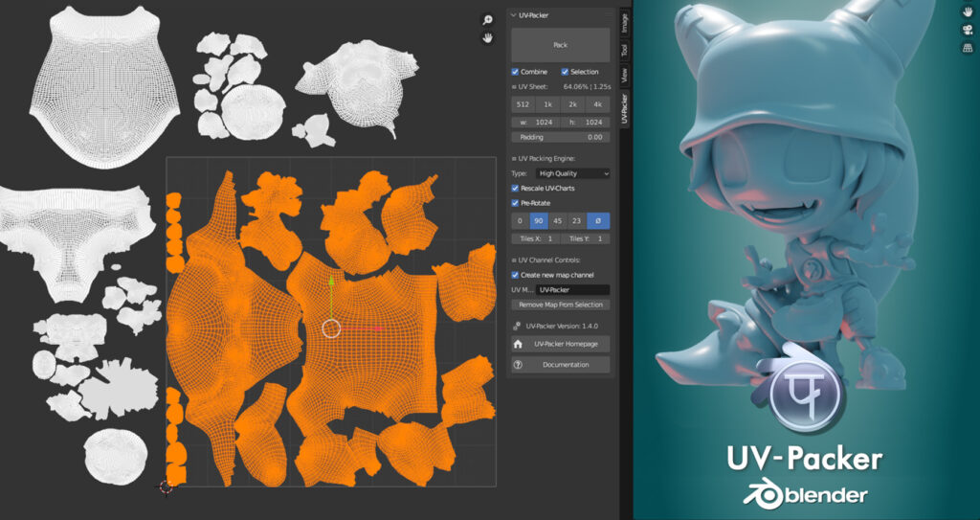This screenshot has width=980, height=520.
Task: Click the Pack button
Action: point(561,45)
